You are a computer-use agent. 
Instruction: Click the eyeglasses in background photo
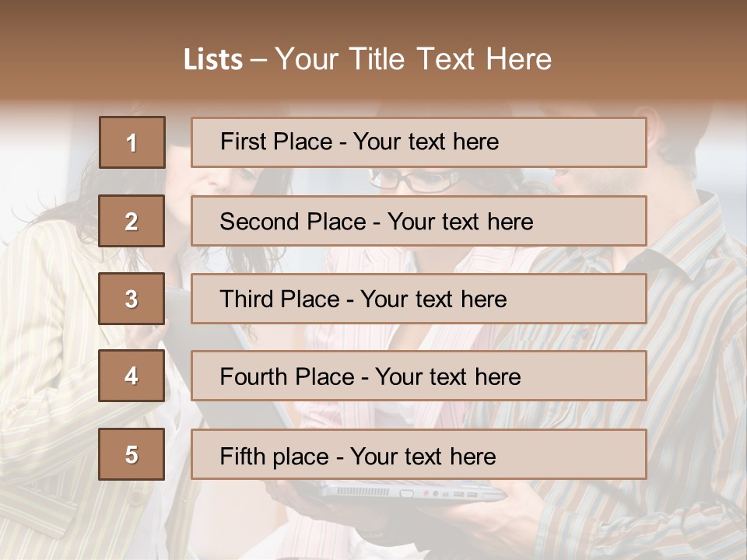[x=413, y=180]
